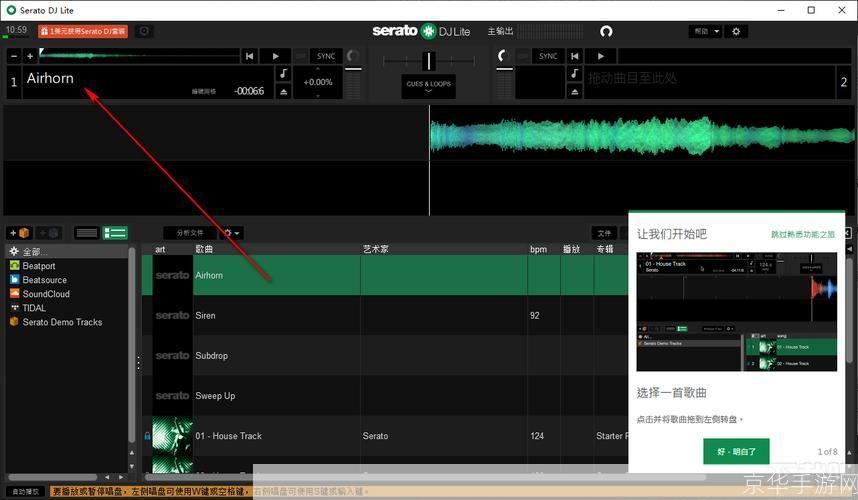Click the headphone cue icon in header
The height and width of the screenshot is (500, 858).
[x=606, y=31]
